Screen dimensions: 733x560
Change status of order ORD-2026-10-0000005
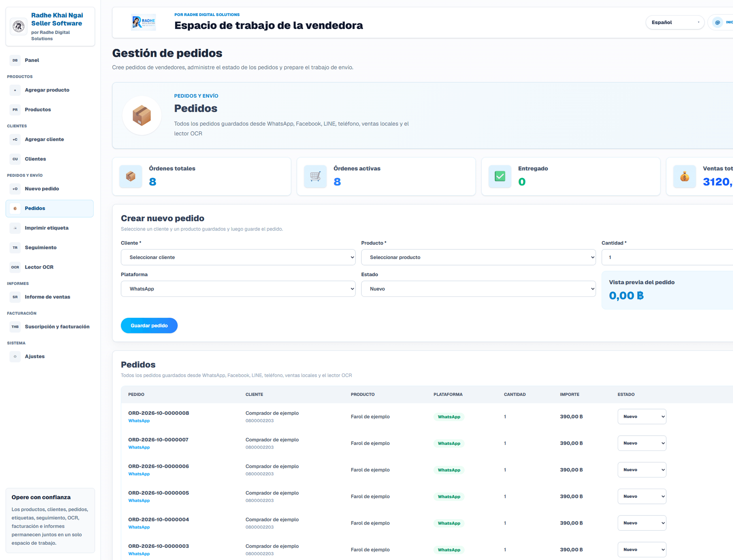[x=642, y=496]
